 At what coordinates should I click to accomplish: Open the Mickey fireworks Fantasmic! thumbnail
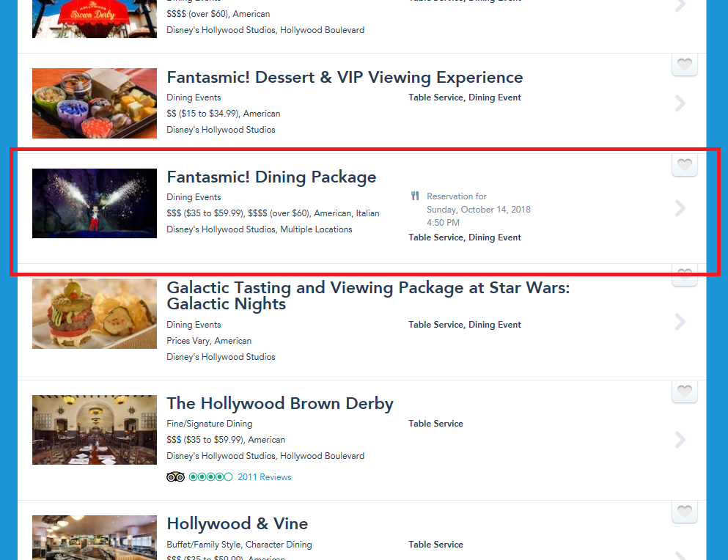[x=95, y=203]
